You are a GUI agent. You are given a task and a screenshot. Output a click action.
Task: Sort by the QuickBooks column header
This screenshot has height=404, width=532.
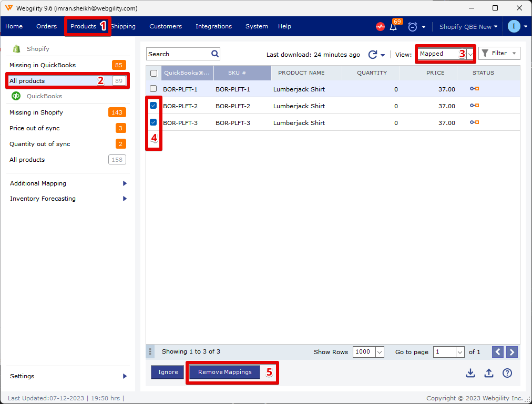[187, 73]
